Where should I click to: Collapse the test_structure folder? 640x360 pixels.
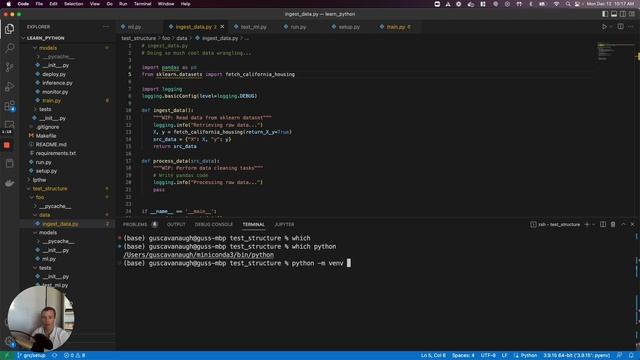pos(68,189)
